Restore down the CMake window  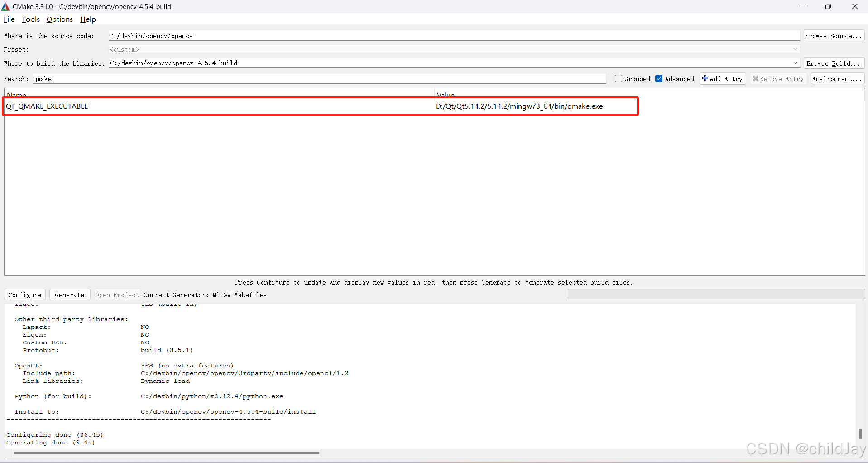click(828, 6)
